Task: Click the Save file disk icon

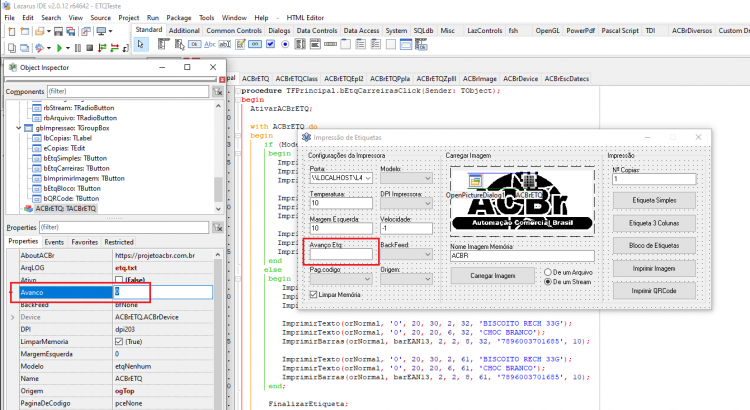Action: click(58, 32)
